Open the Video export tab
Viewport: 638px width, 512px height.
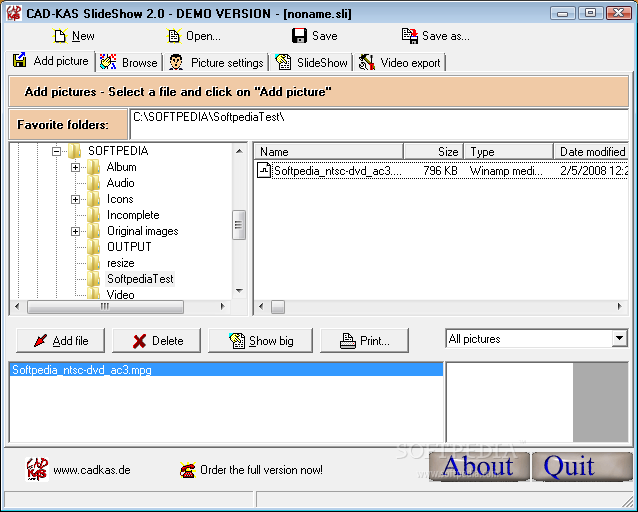pos(400,62)
